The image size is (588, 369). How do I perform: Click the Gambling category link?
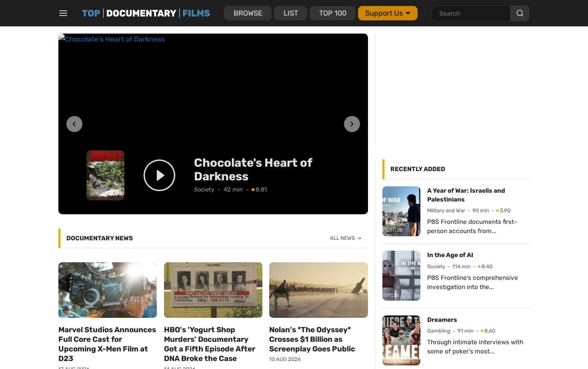(x=438, y=331)
